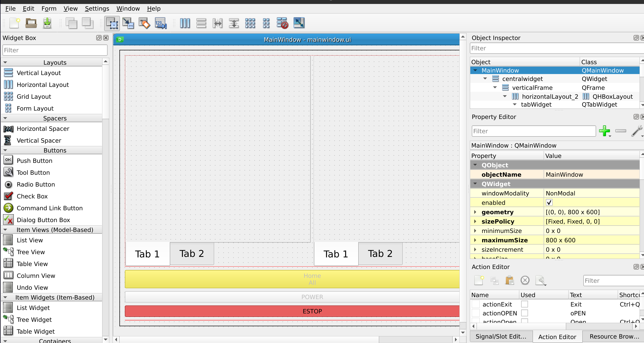Viewport: 644px width, 343px height.
Task: Float the Widget Box dock panel
Action: point(99,38)
